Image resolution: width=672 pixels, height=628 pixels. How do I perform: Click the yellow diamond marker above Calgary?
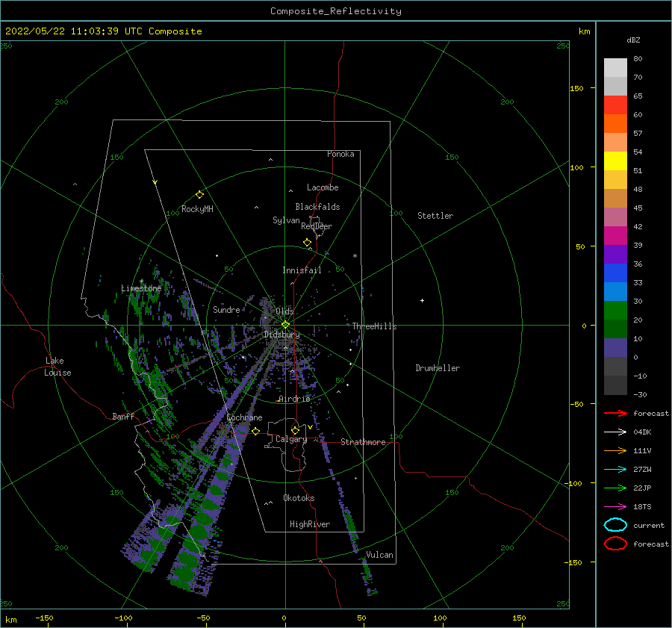(x=295, y=430)
